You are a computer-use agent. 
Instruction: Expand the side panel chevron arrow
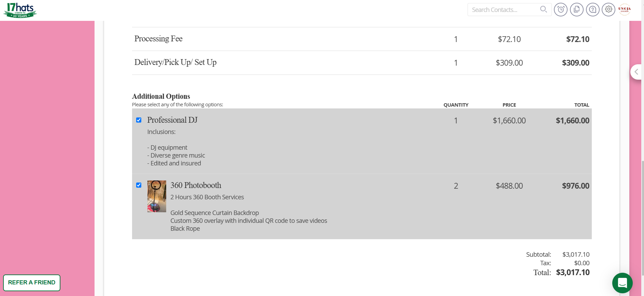click(x=636, y=72)
